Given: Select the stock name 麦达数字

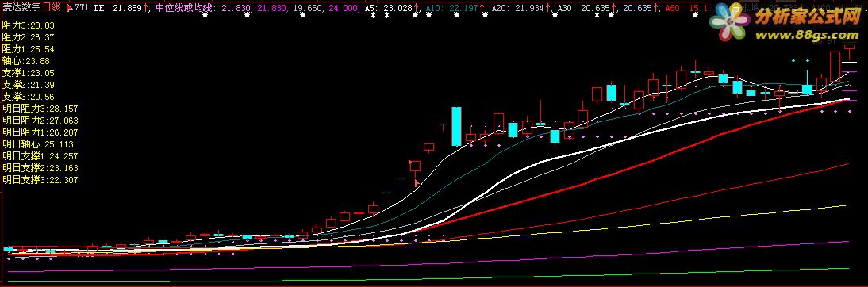Looking at the screenshot, I should pyautogui.click(x=21, y=8).
